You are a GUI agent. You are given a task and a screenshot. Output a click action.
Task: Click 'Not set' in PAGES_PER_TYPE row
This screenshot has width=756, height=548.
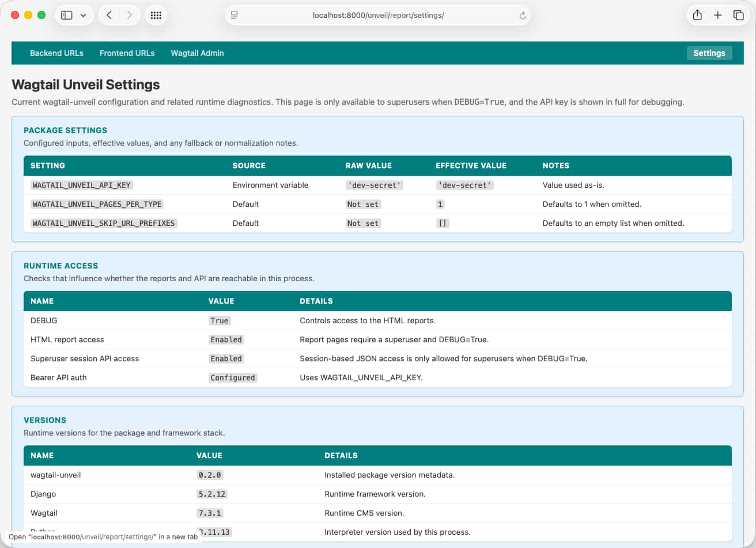(x=363, y=204)
